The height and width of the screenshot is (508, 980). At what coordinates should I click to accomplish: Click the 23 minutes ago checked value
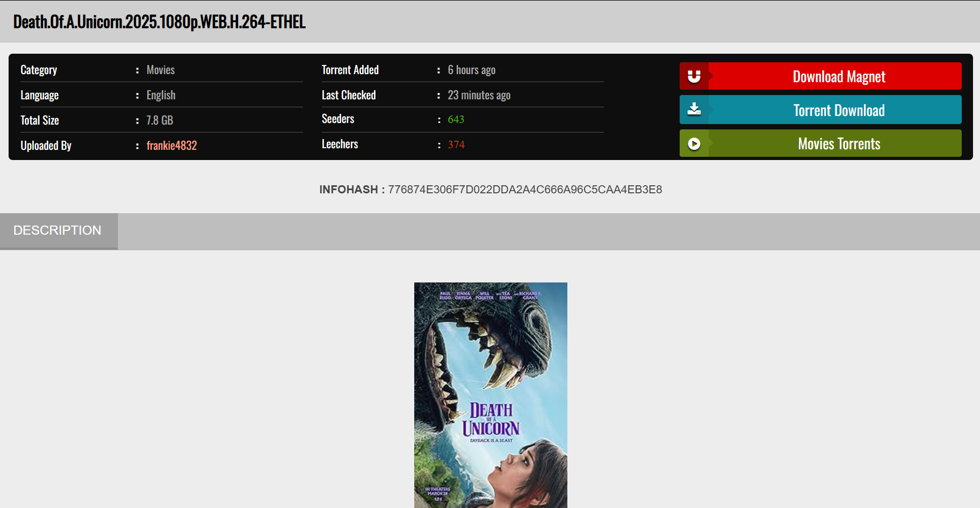(x=479, y=95)
